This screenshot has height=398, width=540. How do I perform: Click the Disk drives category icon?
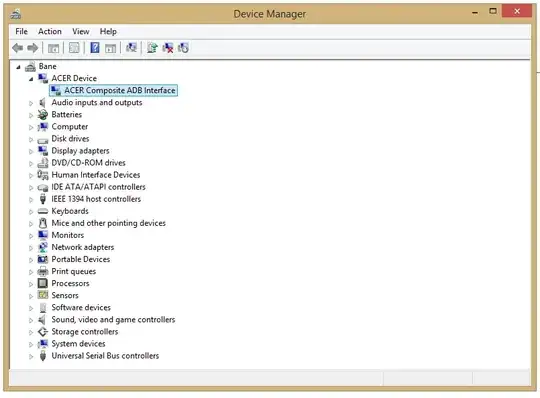pos(43,139)
